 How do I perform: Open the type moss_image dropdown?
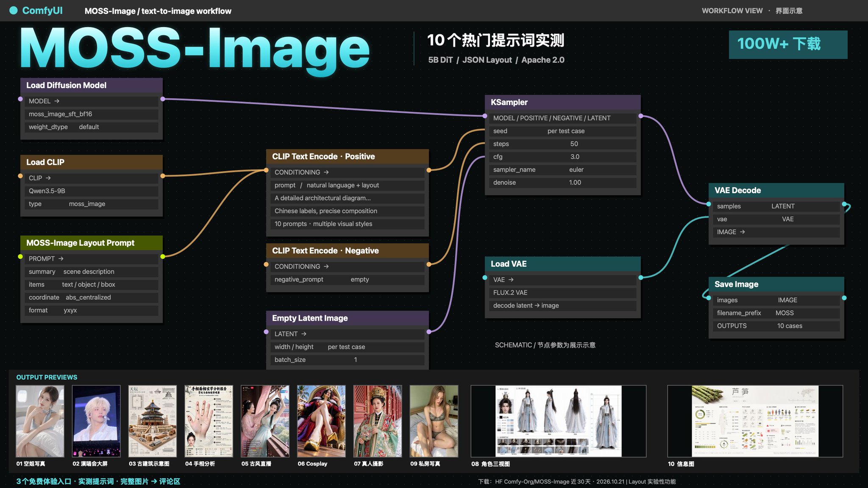[x=92, y=204]
